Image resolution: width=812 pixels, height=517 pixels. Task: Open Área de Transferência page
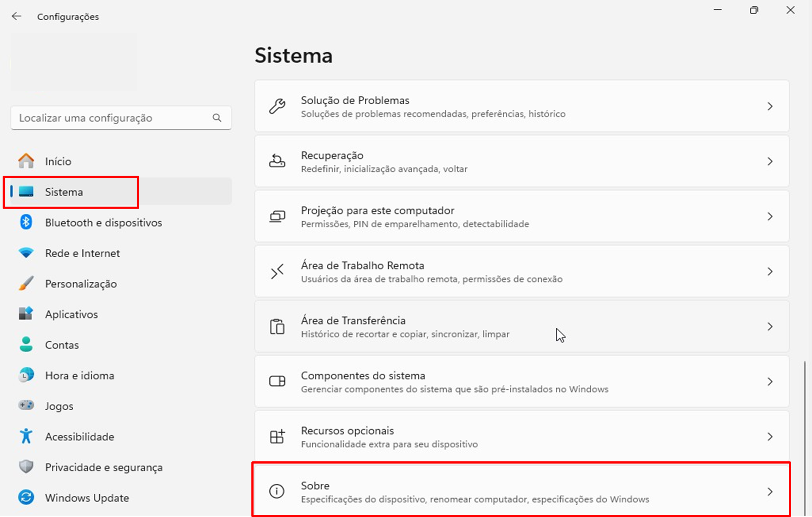(x=522, y=326)
